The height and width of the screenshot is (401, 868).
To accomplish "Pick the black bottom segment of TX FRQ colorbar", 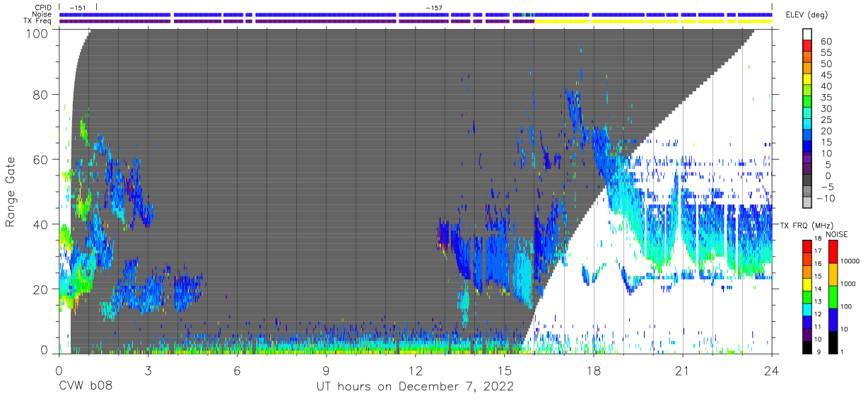I will [808, 346].
